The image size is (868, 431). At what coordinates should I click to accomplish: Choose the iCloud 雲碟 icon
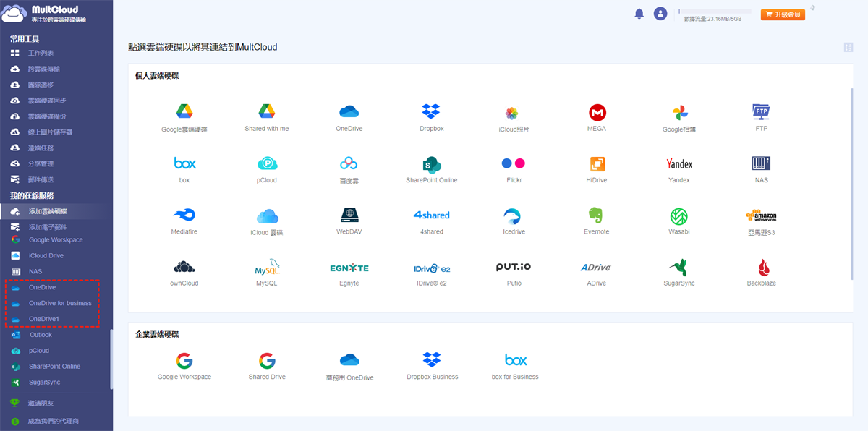[x=267, y=216]
